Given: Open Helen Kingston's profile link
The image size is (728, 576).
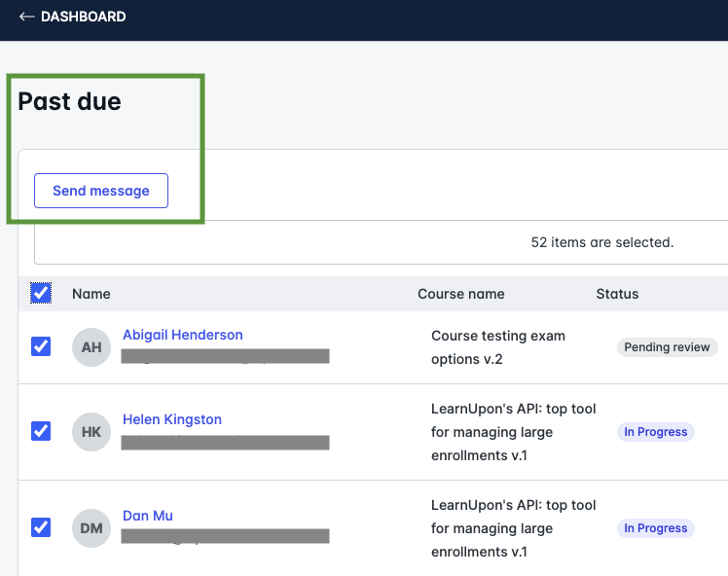Looking at the screenshot, I should (x=171, y=419).
